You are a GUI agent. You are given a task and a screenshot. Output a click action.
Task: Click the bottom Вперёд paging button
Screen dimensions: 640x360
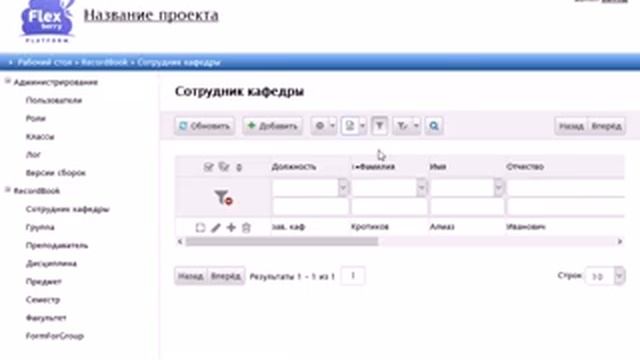pos(226,276)
